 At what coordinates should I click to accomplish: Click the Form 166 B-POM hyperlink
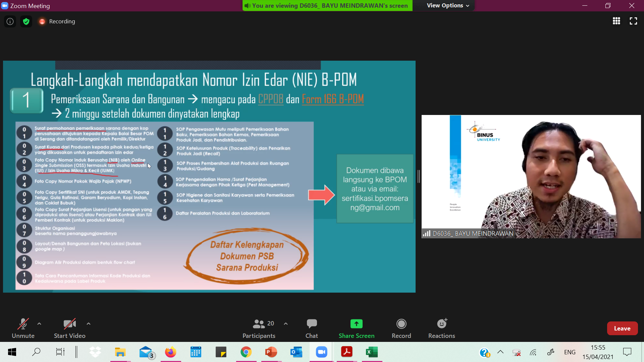[x=333, y=99]
